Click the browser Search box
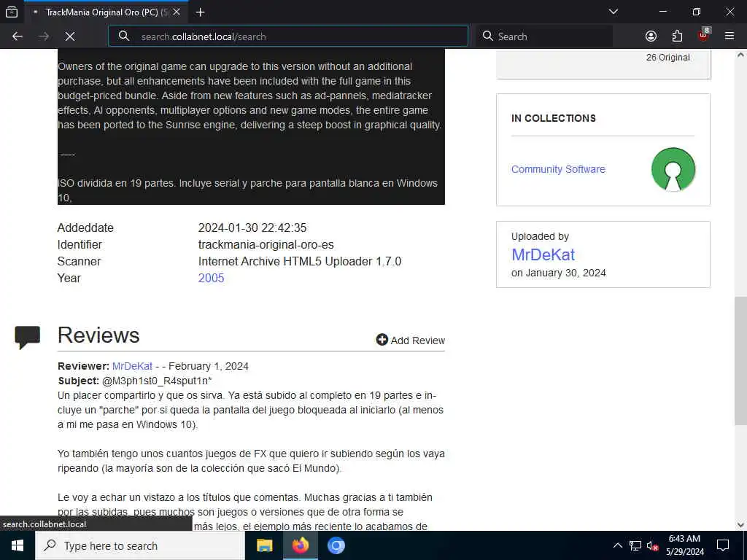 point(544,36)
